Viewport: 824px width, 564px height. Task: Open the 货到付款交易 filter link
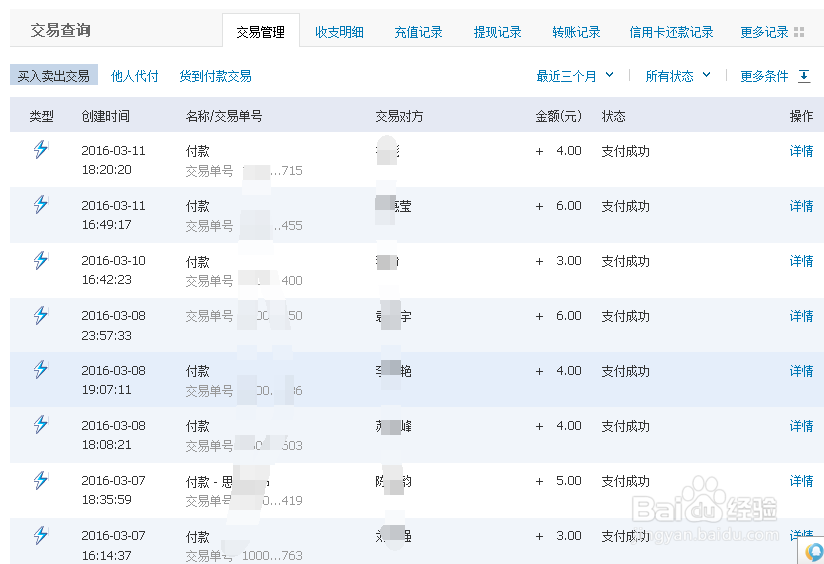pyautogui.click(x=215, y=76)
